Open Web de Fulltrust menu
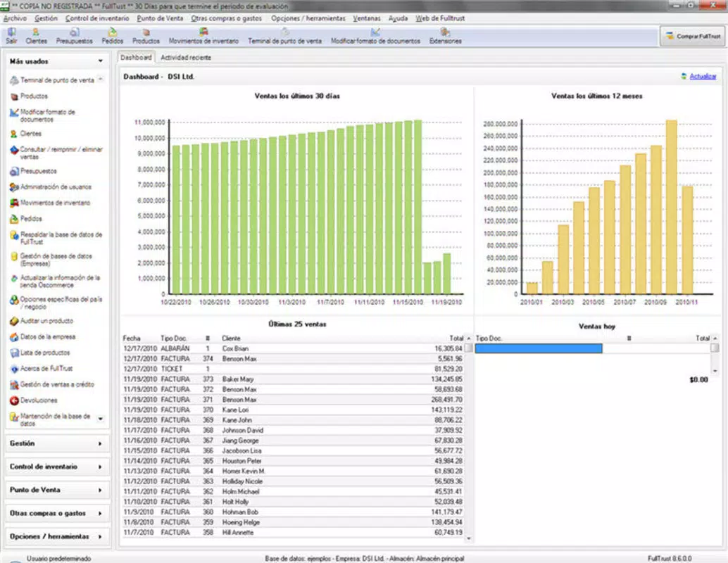This screenshot has height=563, width=728. tap(440, 18)
